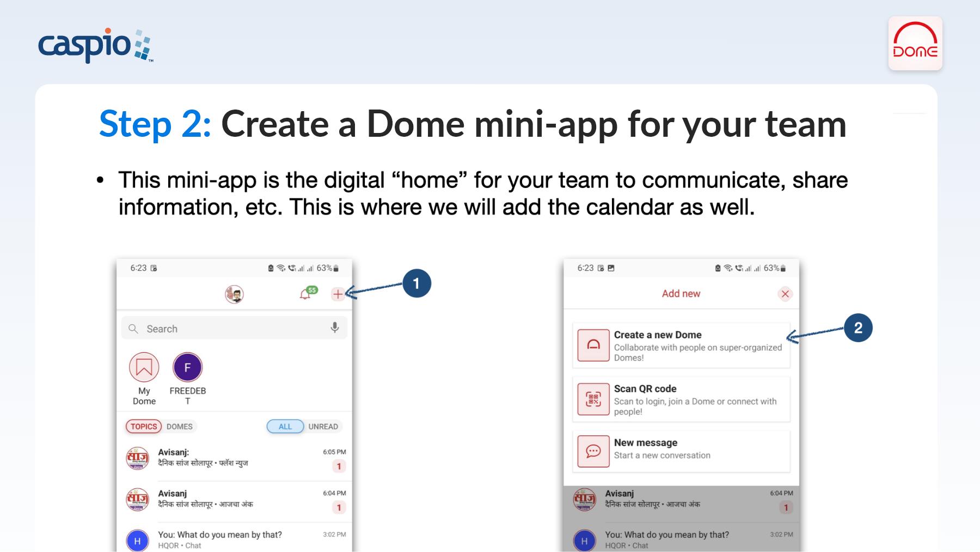Tap the red plus add-new icon
The width and height of the screenshot is (980, 552).
point(338,294)
